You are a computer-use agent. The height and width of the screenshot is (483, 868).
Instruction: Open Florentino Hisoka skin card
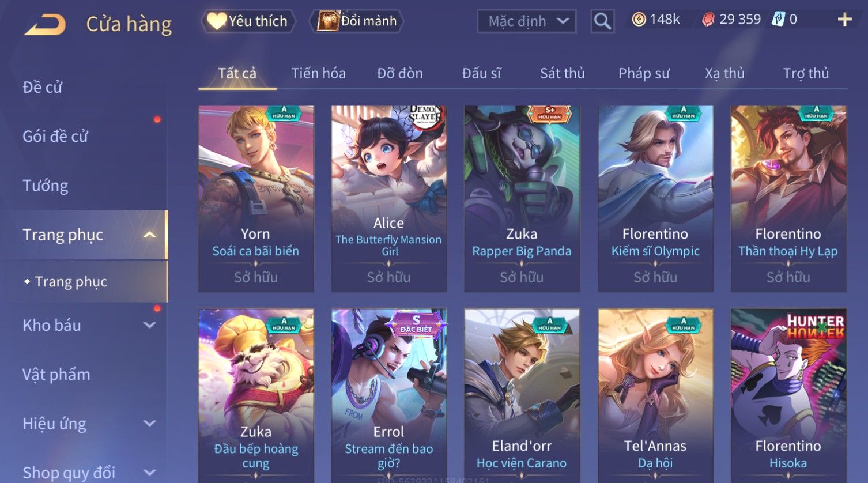coord(788,395)
